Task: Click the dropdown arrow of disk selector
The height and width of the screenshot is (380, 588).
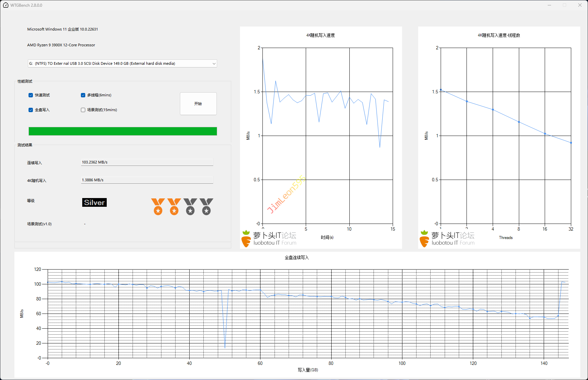Action: [214, 63]
